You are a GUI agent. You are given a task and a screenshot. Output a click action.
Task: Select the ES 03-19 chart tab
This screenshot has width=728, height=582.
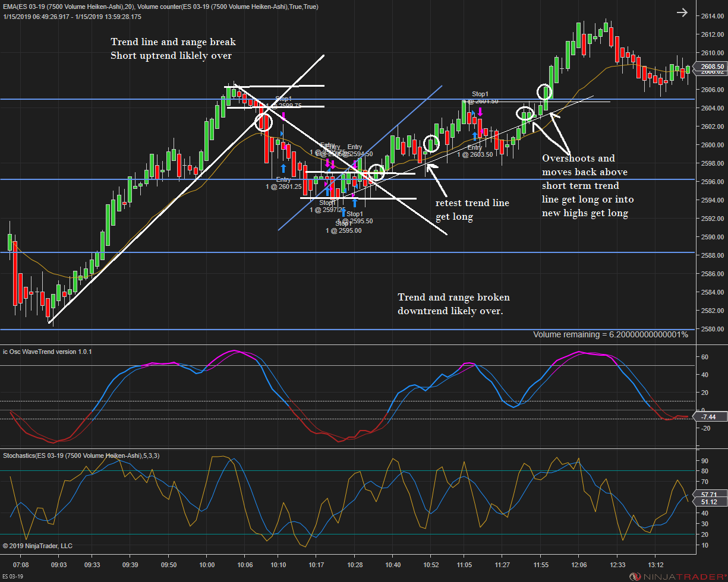13,577
